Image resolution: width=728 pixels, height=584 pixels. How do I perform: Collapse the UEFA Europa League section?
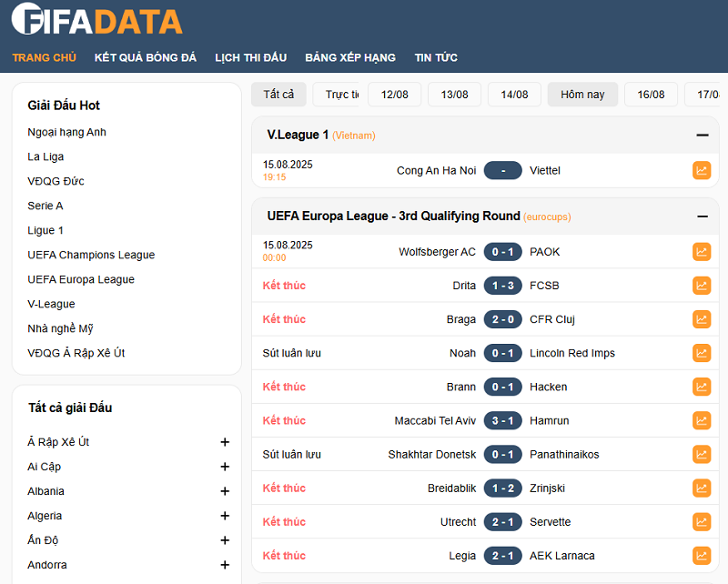pyautogui.click(x=702, y=216)
